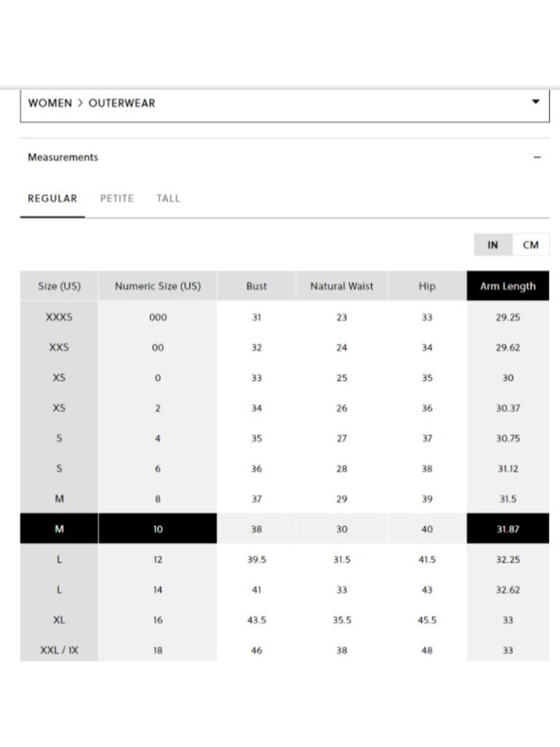Switch to the Tall tab

(x=168, y=198)
